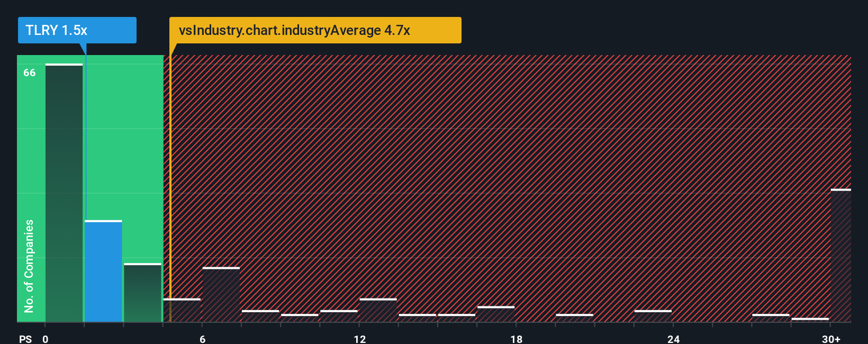Click the small bar left of 24
The width and height of the screenshot is (868, 344).
[653, 316]
